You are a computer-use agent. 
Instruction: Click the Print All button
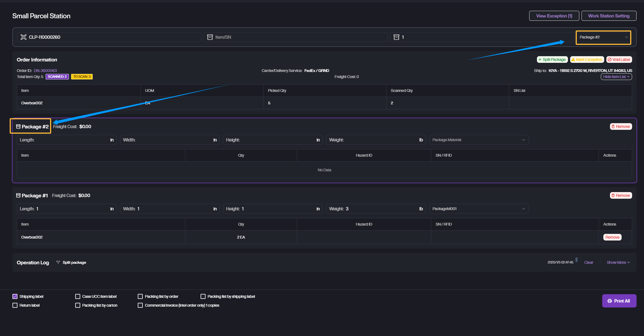pos(619,301)
